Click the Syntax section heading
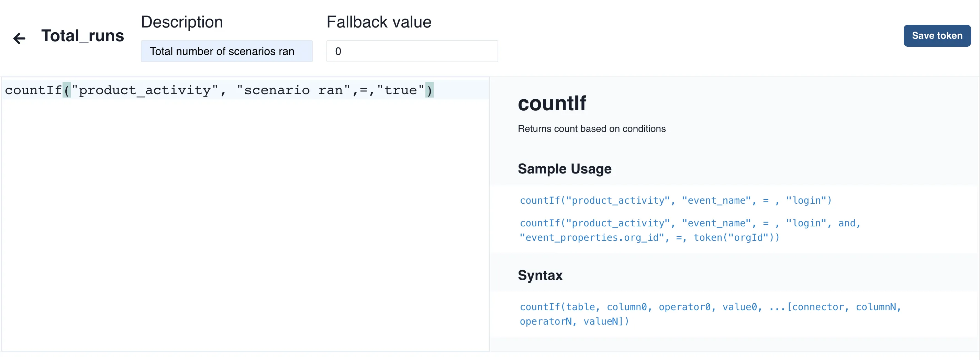The height and width of the screenshot is (360, 980). pyautogui.click(x=540, y=275)
